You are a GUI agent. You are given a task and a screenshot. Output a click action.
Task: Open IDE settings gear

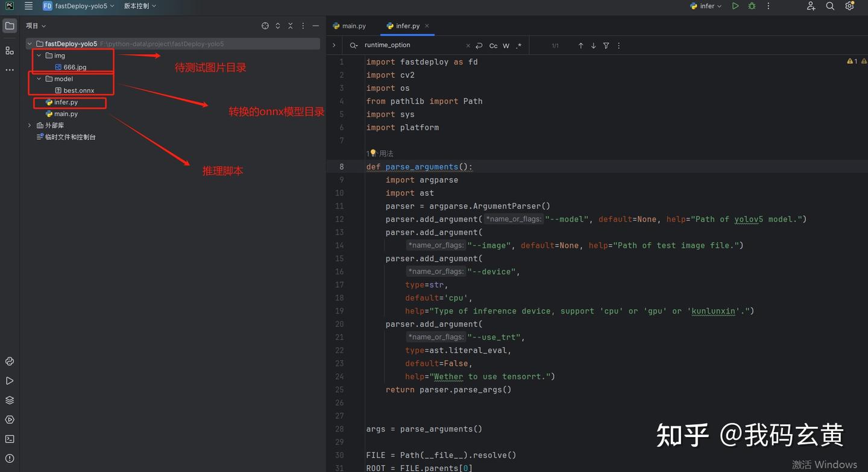pos(849,6)
